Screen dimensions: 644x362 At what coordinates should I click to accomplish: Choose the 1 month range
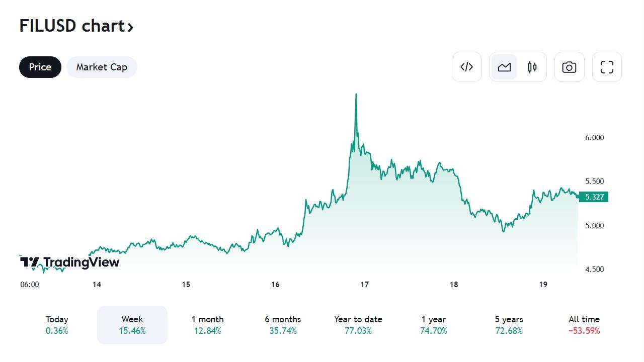click(207, 325)
